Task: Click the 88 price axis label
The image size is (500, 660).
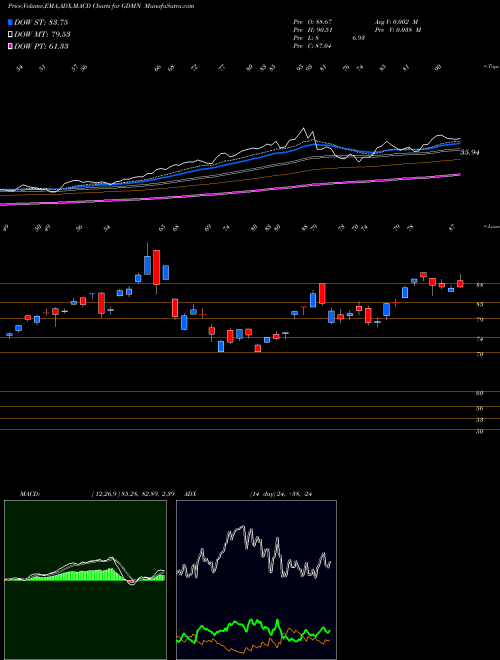Action: (x=479, y=285)
